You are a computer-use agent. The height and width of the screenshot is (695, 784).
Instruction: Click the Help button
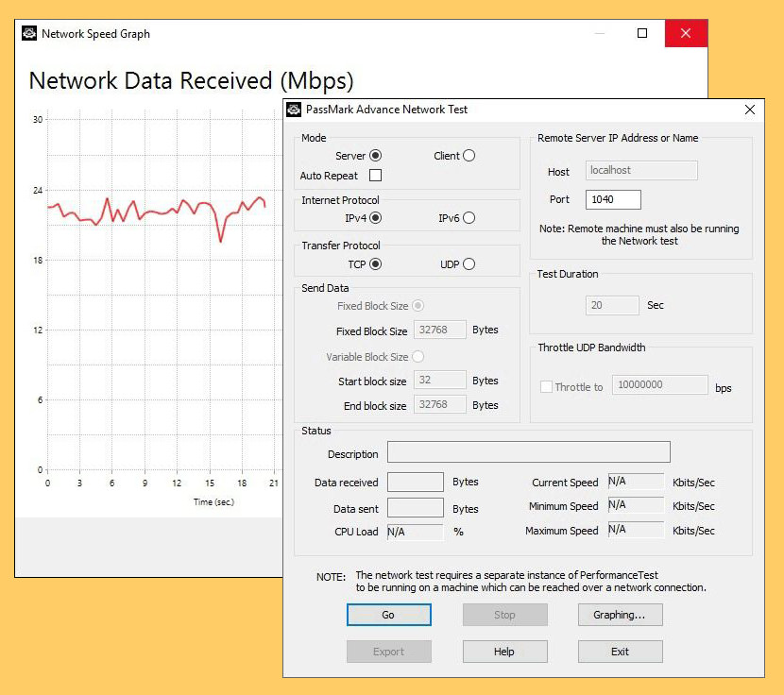[x=504, y=651]
